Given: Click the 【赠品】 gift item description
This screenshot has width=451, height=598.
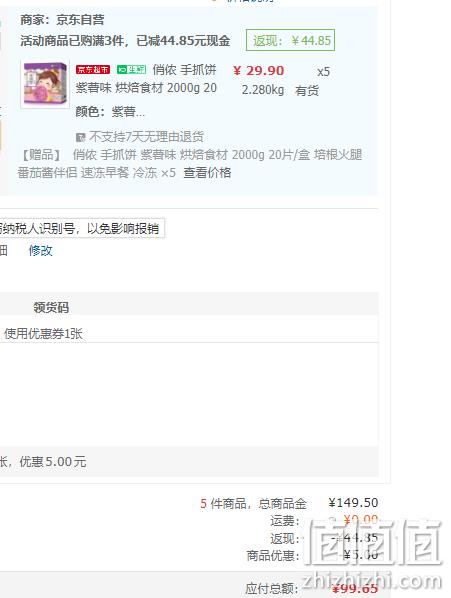Looking at the screenshot, I should click(x=190, y=164).
